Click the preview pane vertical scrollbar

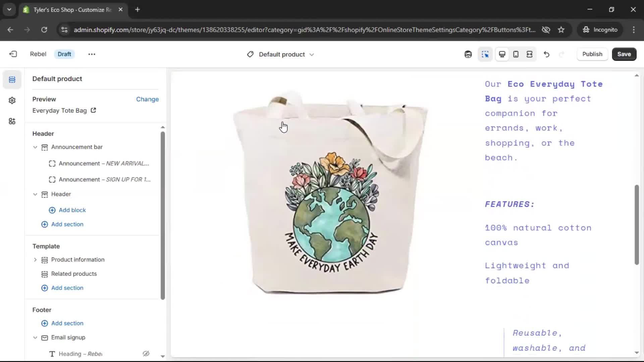(637, 225)
